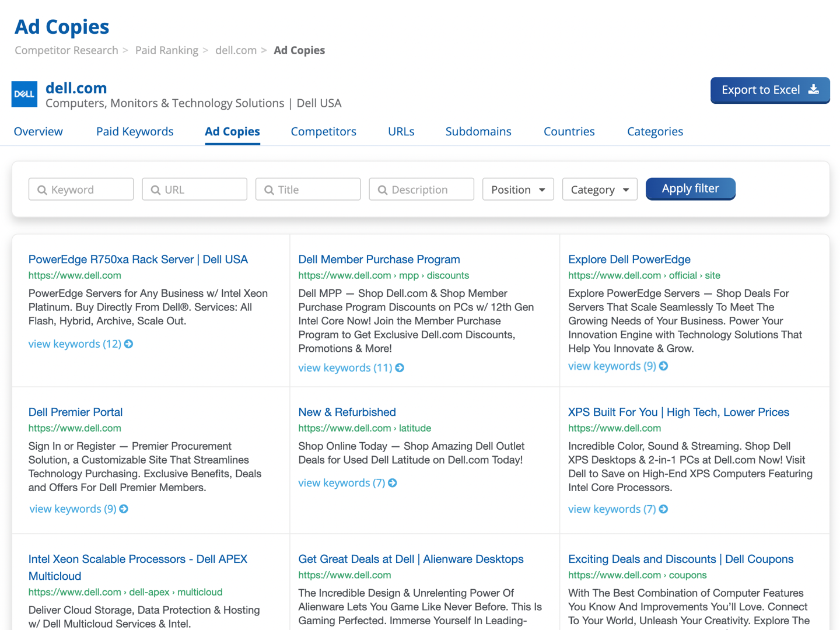Image resolution: width=840 pixels, height=630 pixels.
Task: Focus the Title filter input
Action: 308,190
